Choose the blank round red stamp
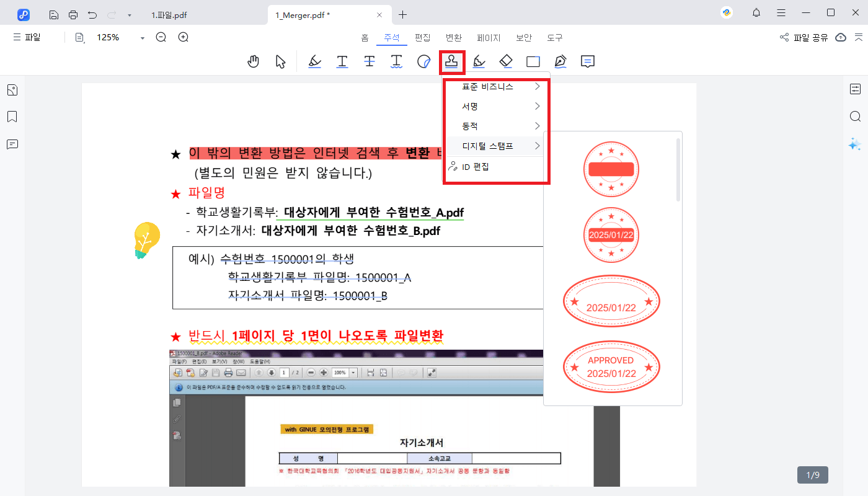This screenshot has height=496, width=868. pyautogui.click(x=611, y=169)
